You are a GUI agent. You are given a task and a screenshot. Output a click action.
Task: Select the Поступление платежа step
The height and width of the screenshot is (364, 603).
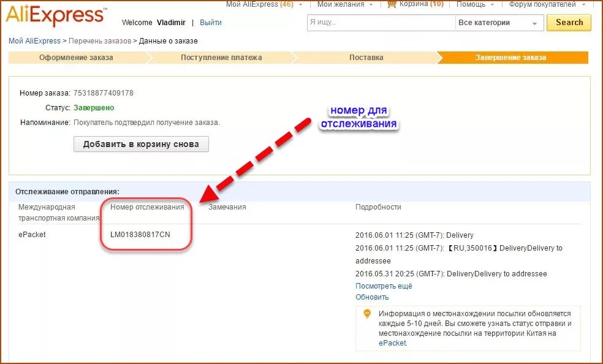[x=221, y=58]
